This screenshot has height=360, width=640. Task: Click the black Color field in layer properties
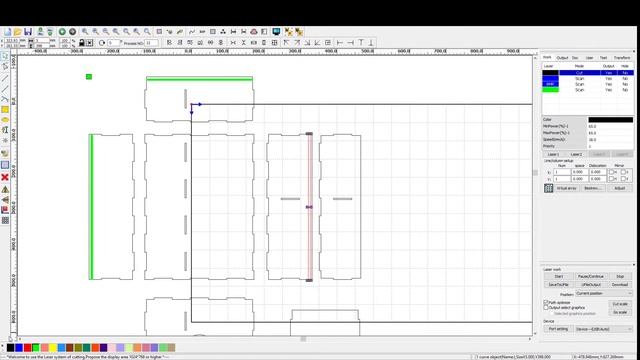click(611, 120)
